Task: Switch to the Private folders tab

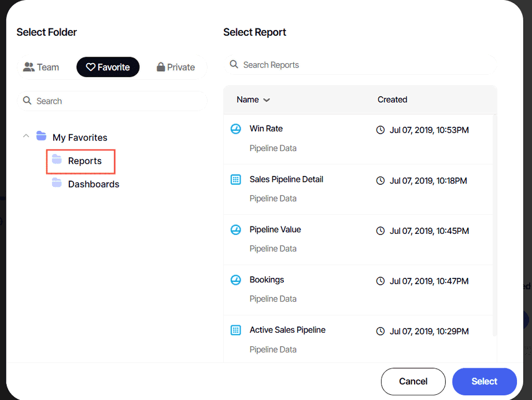Action: [x=175, y=67]
